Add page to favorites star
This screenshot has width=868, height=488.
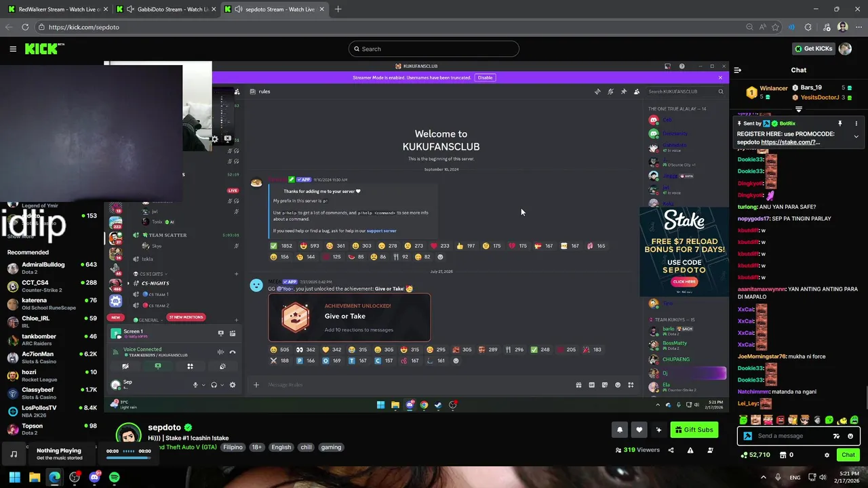pos(775,27)
